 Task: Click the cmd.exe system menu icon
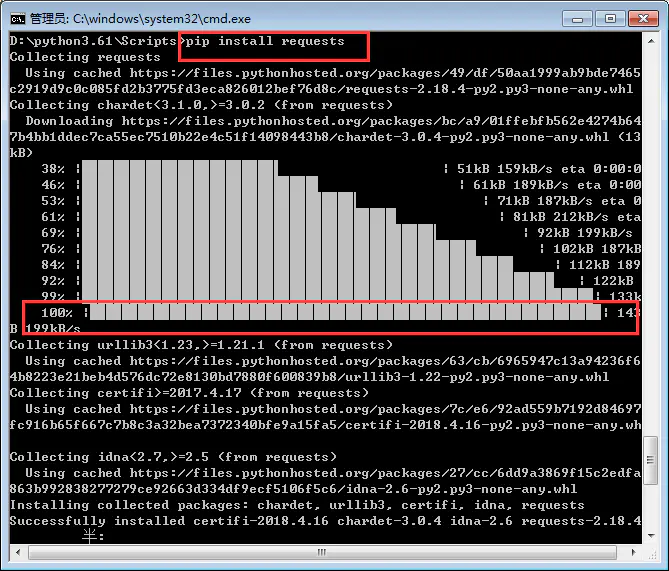click(x=18, y=19)
